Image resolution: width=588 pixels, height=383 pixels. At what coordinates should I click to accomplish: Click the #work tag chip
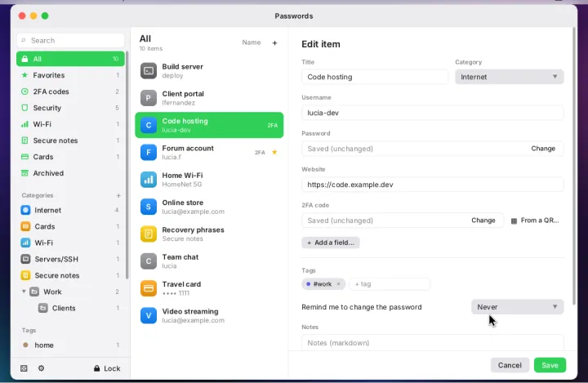tap(323, 284)
